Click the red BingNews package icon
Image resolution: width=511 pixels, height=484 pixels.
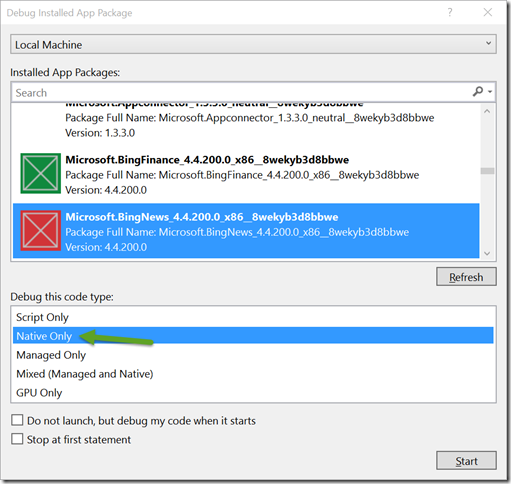41,231
